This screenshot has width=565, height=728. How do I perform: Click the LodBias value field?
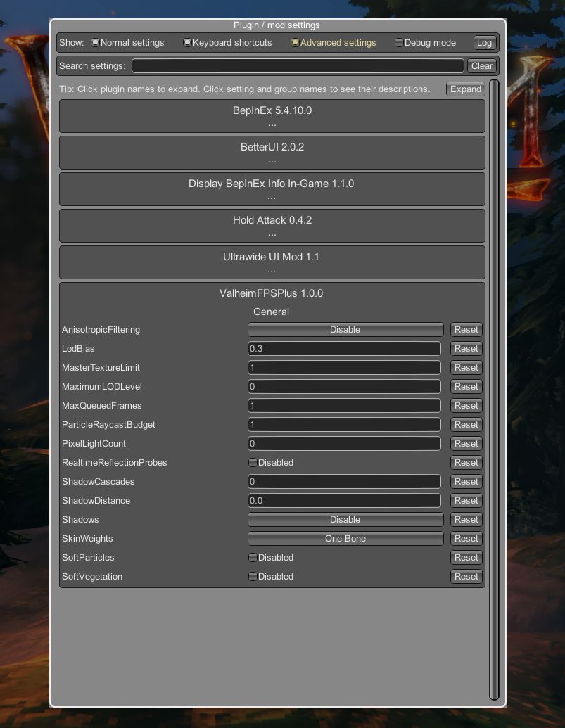pyautogui.click(x=344, y=349)
